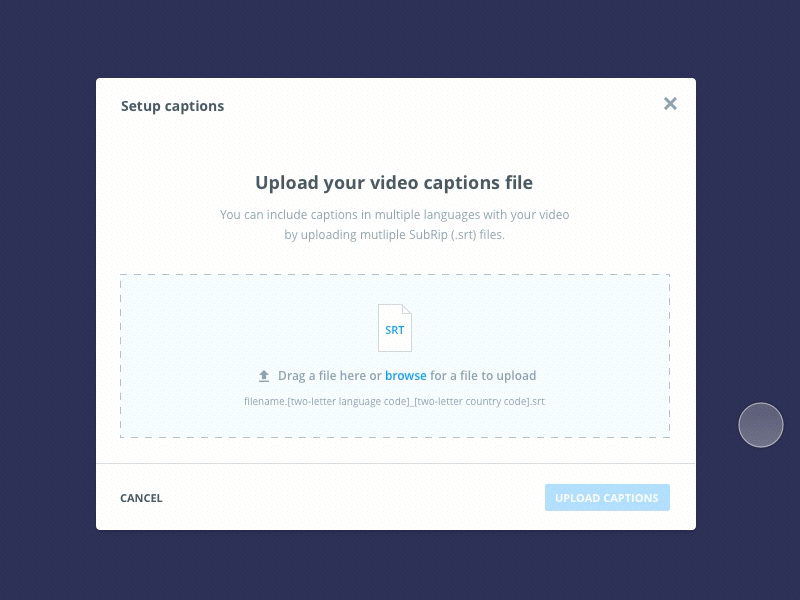
Task: Click the browse link to pick a file
Action: coord(406,375)
